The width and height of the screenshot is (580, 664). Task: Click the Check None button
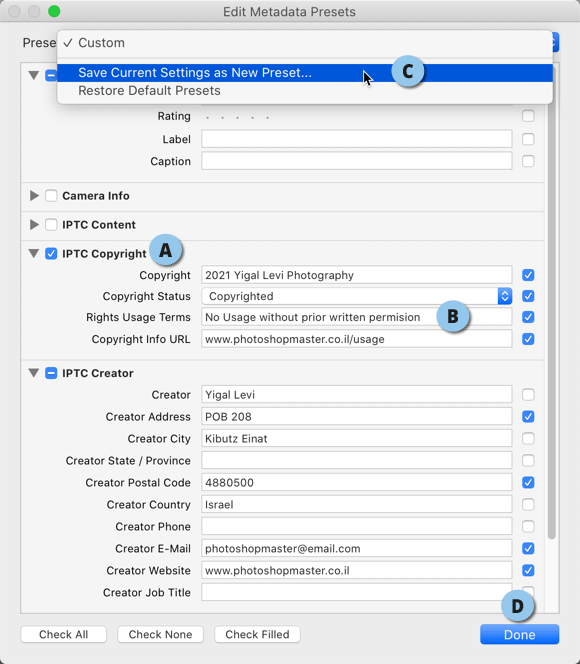[160, 634]
